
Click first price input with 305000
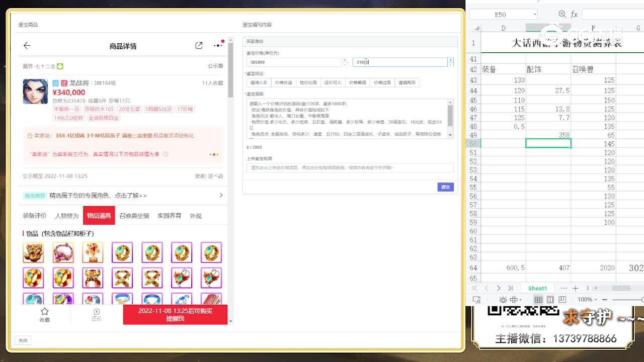pyautogui.click(x=294, y=62)
